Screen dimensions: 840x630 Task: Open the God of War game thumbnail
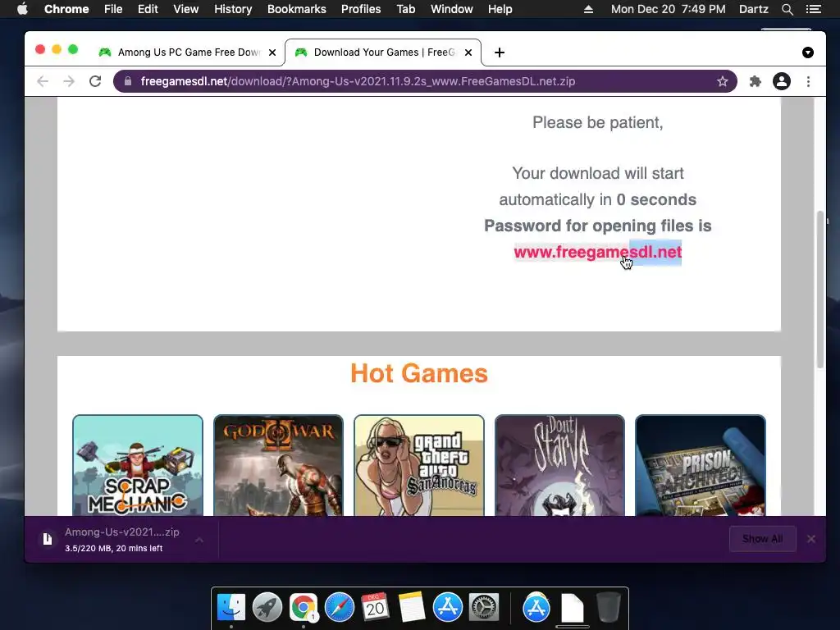(278, 466)
